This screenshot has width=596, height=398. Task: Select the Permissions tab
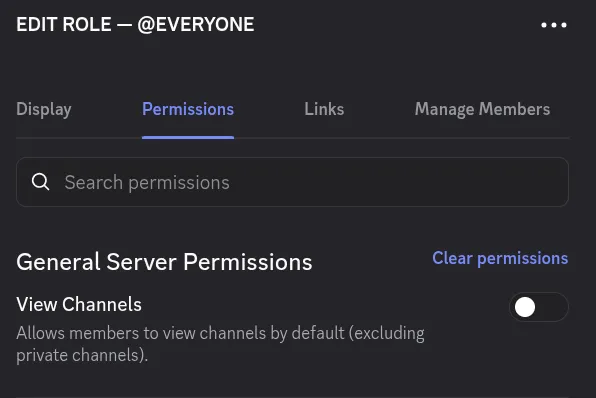tap(188, 109)
